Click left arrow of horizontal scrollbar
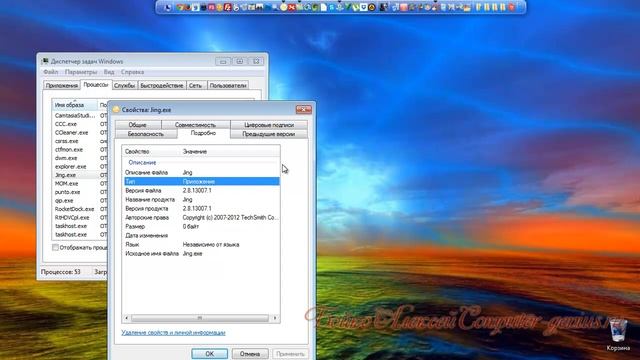Viewport: 640px width, 360px height. (x=127, y=318)
